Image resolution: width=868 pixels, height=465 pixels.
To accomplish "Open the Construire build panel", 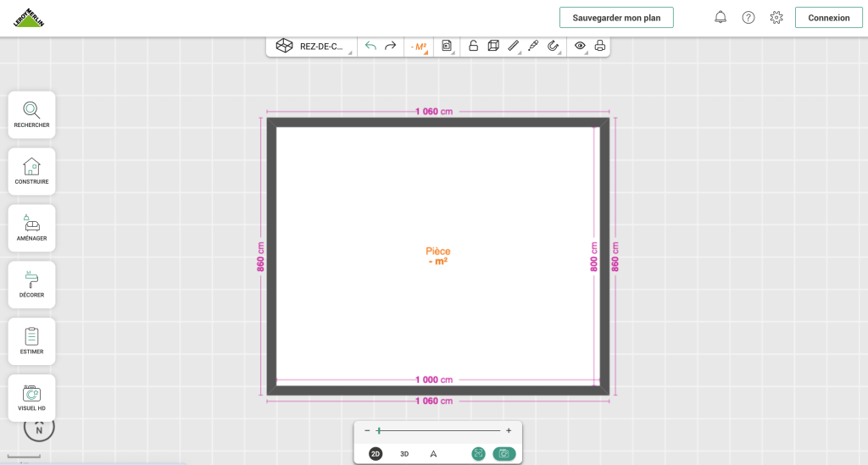I will [31, 171].
